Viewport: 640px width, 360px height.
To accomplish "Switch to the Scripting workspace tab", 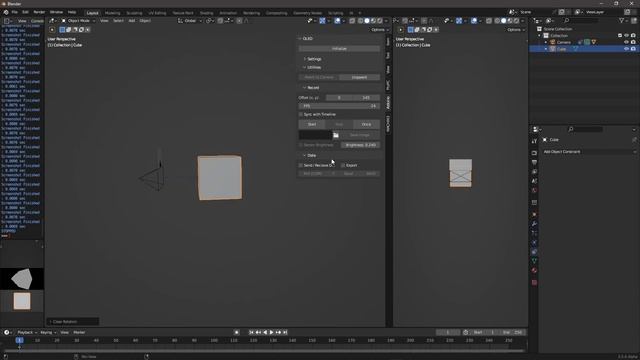I will 336,13.
